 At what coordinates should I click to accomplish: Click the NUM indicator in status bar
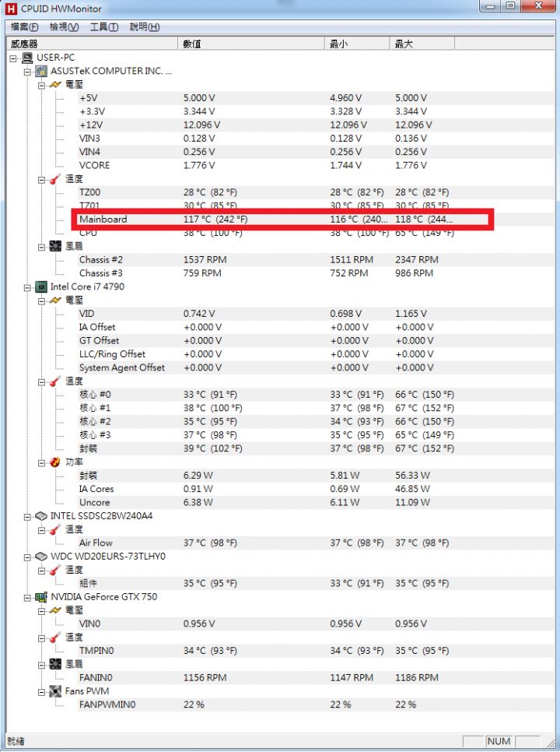click(499, 741)
